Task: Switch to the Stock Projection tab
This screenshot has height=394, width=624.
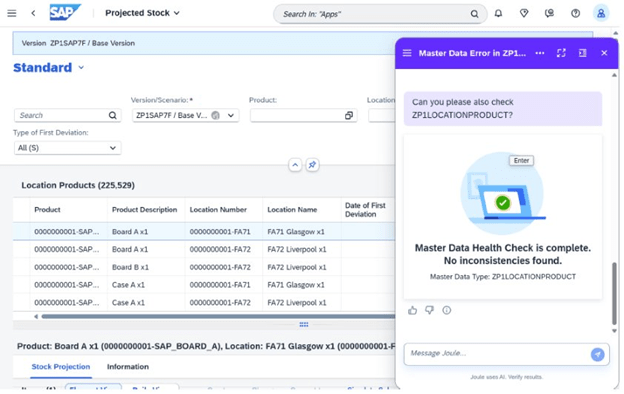Action: [60, 367]
